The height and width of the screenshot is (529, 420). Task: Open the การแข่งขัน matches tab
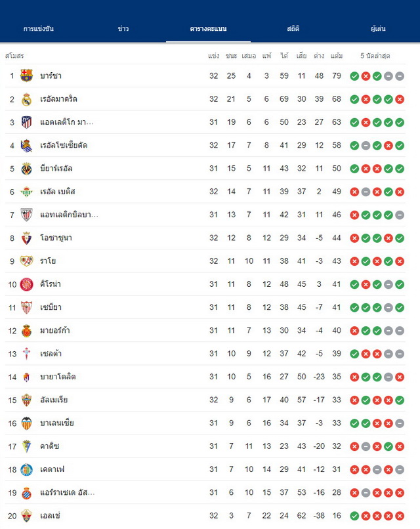(x=39, y=29)
